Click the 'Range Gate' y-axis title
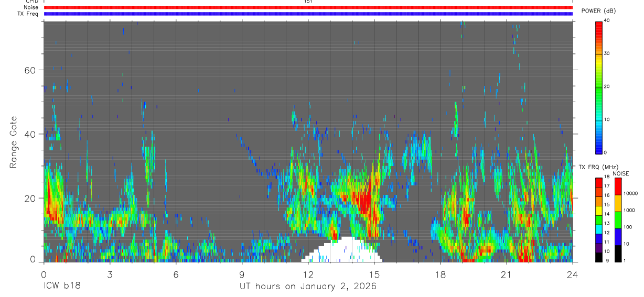Image resolution: width=644 pixels, height=297 pixels. 14,141
